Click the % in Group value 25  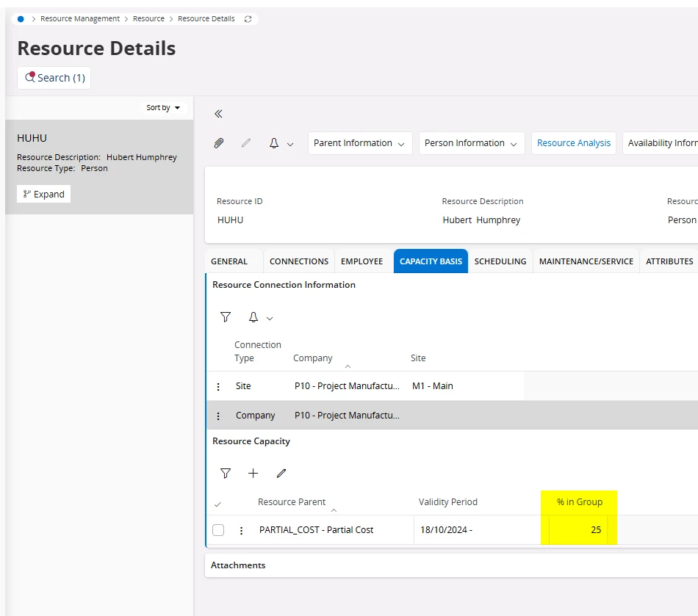[595, 530]
